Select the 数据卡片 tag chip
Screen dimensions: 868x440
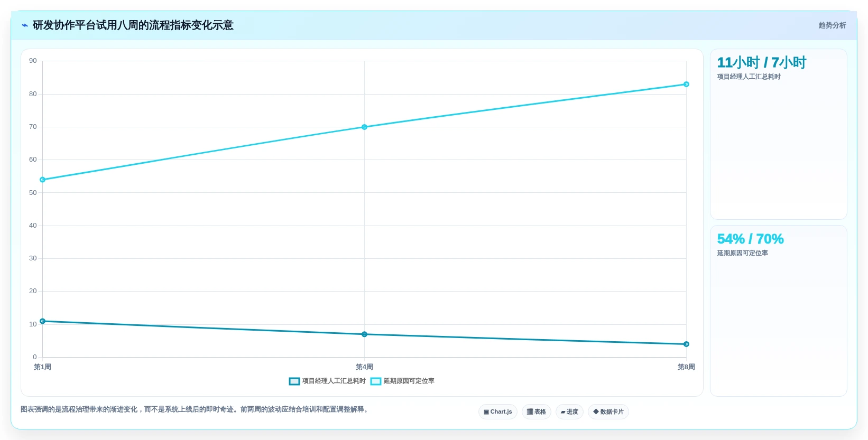(x=608, y=412)
